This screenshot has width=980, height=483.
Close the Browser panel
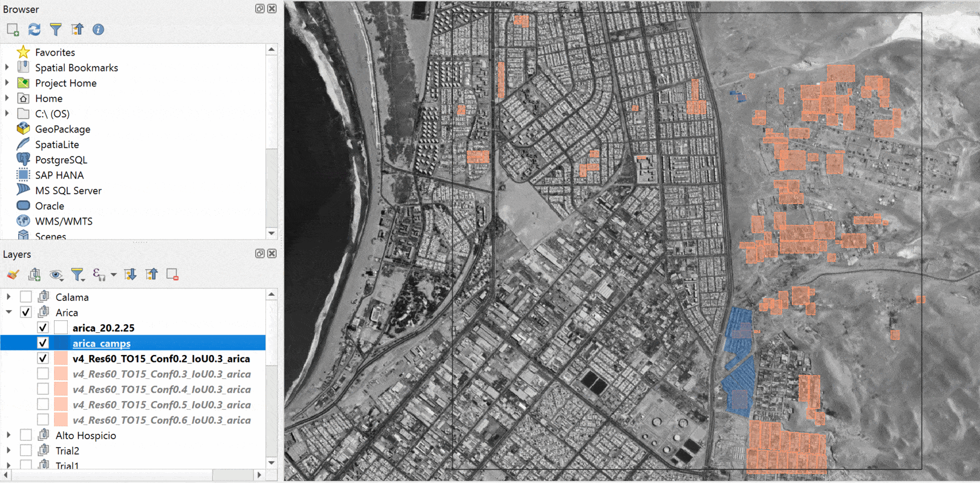click(x=272, y=9)
